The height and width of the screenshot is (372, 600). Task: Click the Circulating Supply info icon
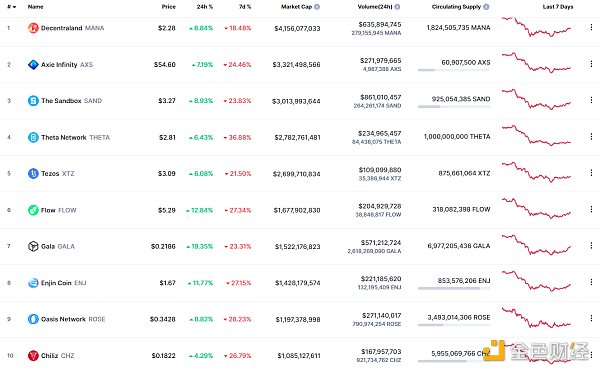point(486,7)
